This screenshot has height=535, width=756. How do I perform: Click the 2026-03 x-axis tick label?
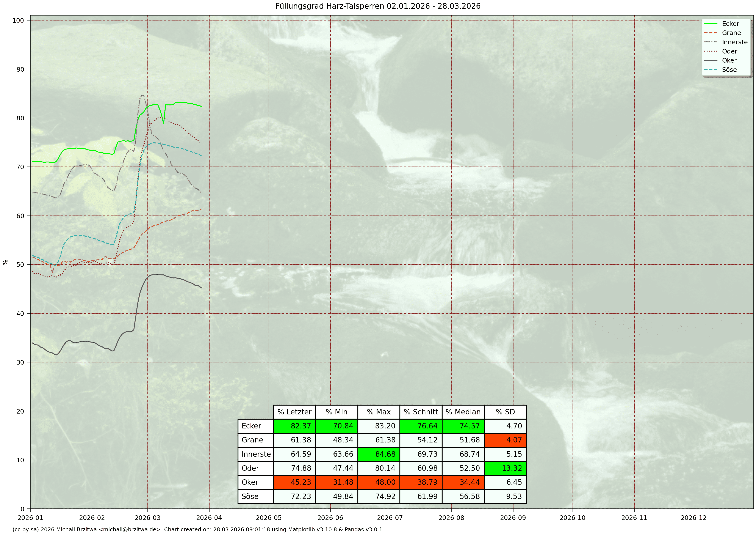pos(147,518)
